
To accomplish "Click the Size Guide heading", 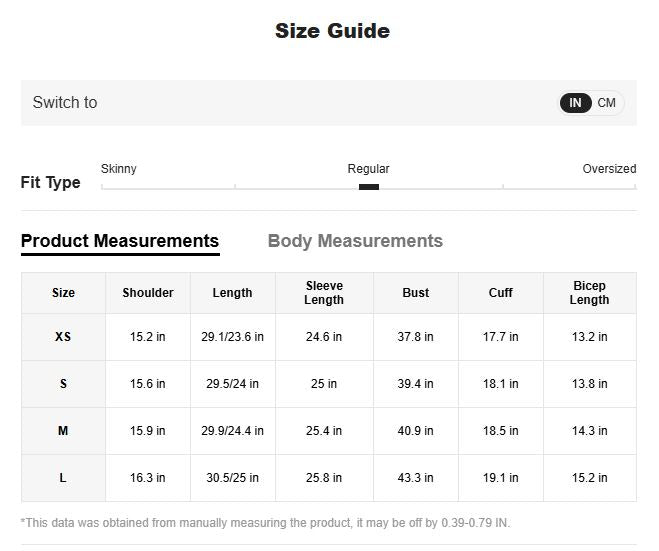I will click(332, 31).
